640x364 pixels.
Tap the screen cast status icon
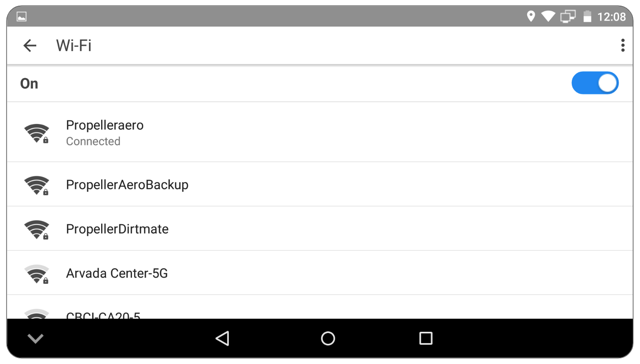pos(567,17)
